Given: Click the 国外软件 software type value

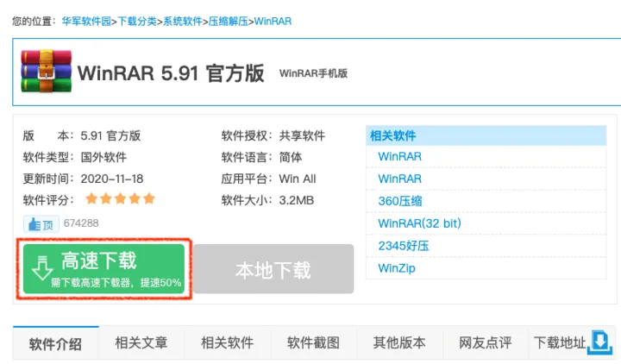Looking at the screenshot, I should [103, 157].
